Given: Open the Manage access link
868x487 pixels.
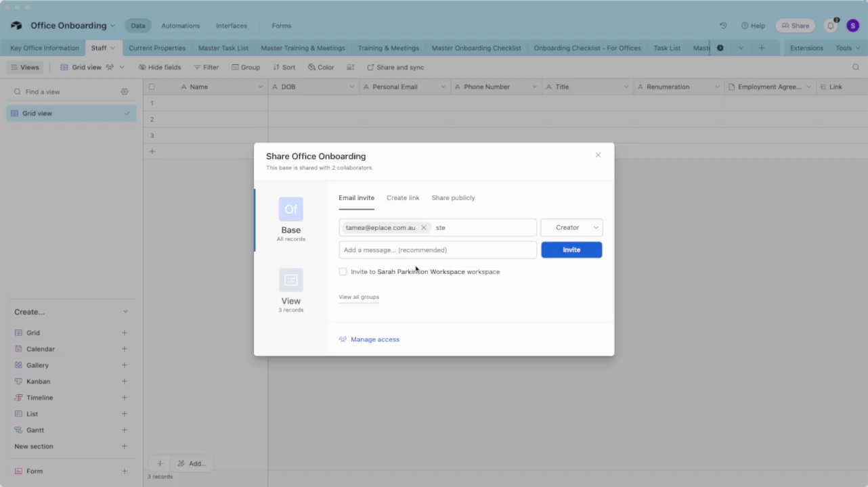Looking at the screenshot, I should click(375, 340).
